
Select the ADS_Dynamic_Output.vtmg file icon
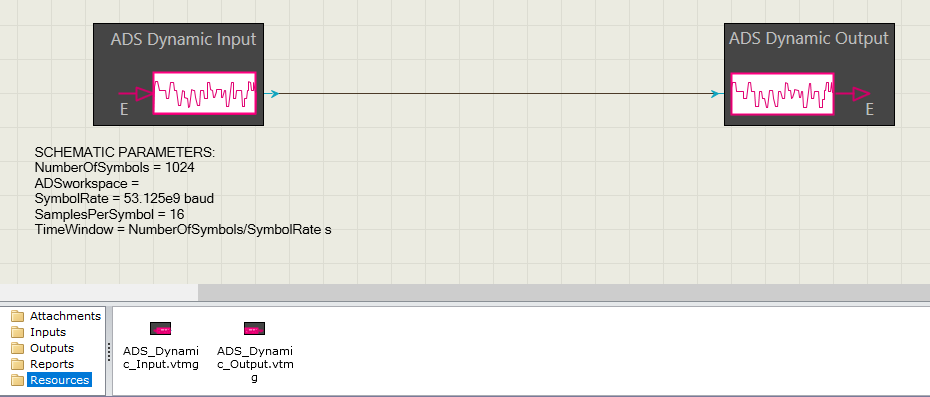pos(254,329)
